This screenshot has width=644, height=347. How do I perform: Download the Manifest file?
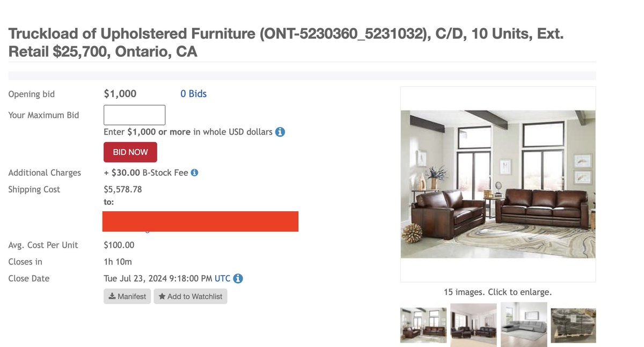(127, 297)
